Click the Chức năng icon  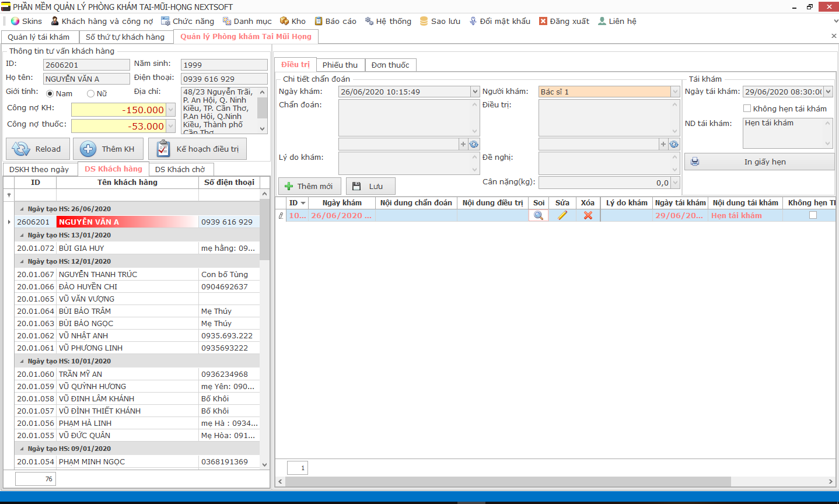pos(166,21)
